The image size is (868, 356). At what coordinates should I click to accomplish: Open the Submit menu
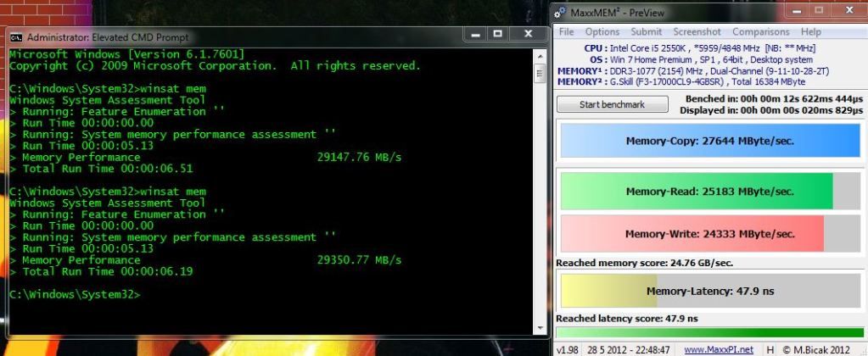[x=646, y=32]
